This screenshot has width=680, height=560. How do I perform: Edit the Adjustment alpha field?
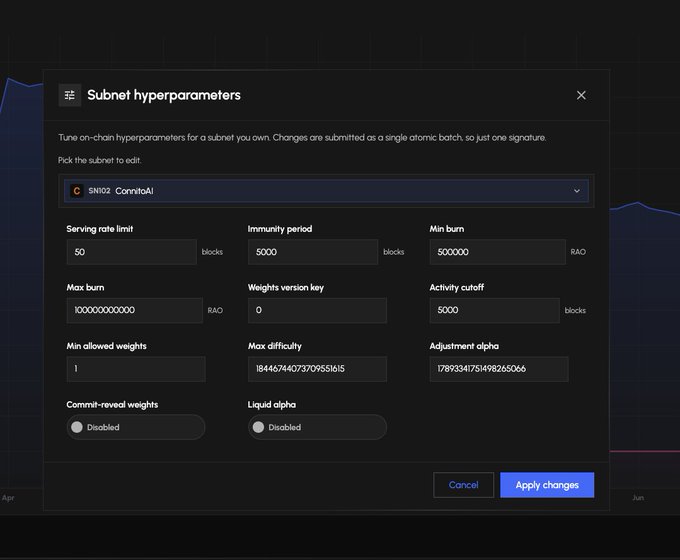click(x=499, y=369)
